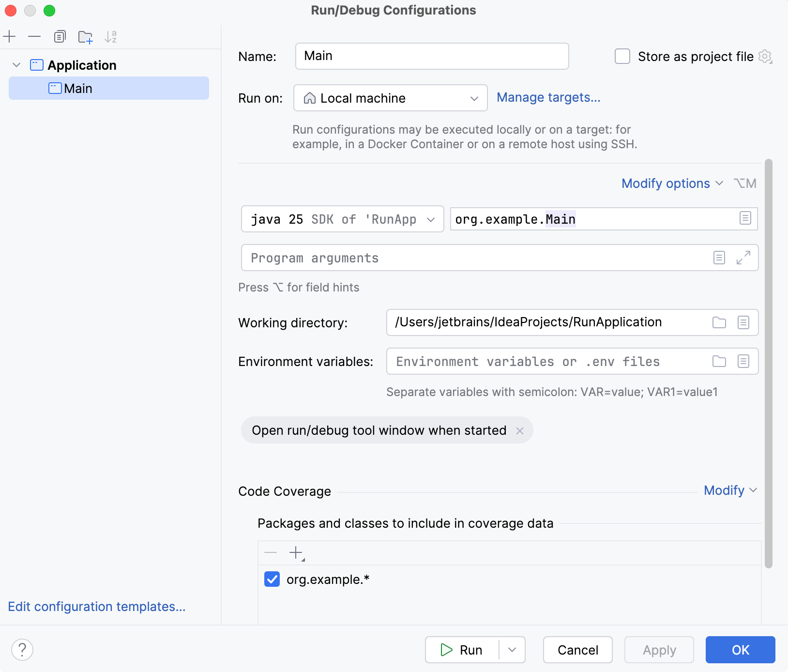The image size is (788, 672).
Task: Browse for a working directory folder
Action: (x=719, y=322)
